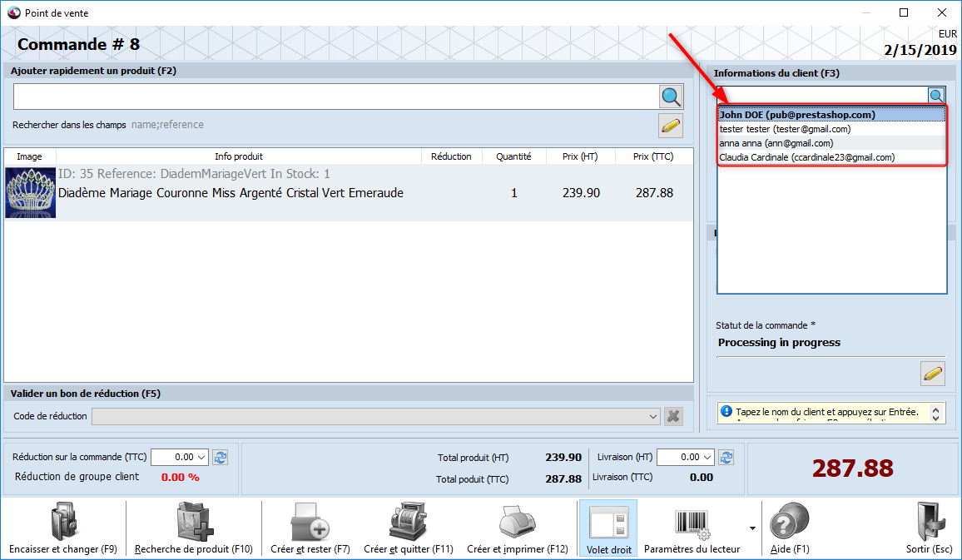Expand Paramètres du lecteur dropdown arrow
Image resolution: width=962 pixels, height=560 pixels.
click(753, 528)
